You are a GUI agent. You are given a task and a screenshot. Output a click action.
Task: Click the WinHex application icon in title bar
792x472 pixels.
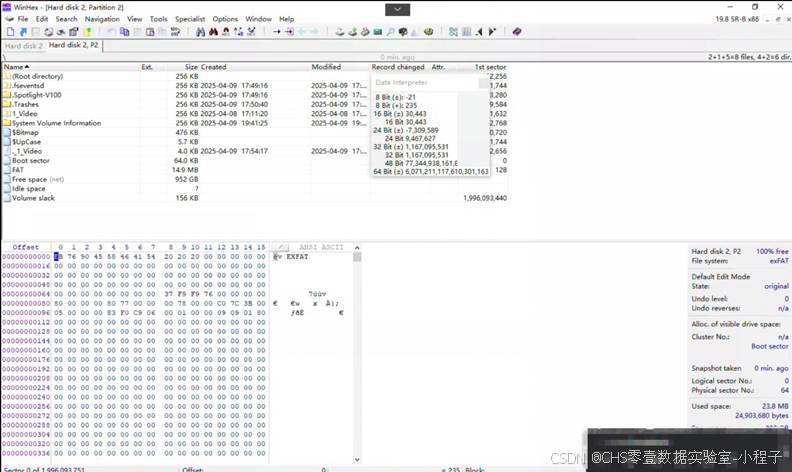[7, 7]
